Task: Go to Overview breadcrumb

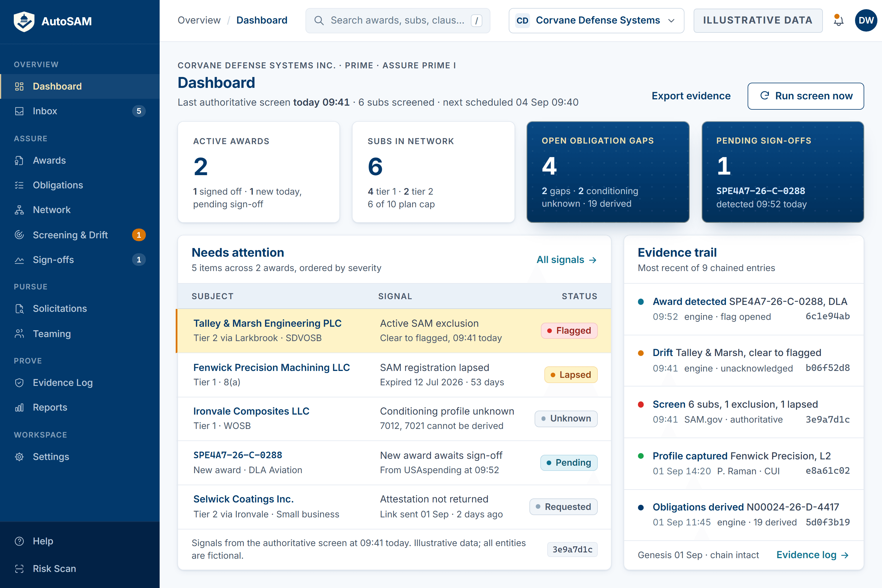Action: tap(199, 20)
